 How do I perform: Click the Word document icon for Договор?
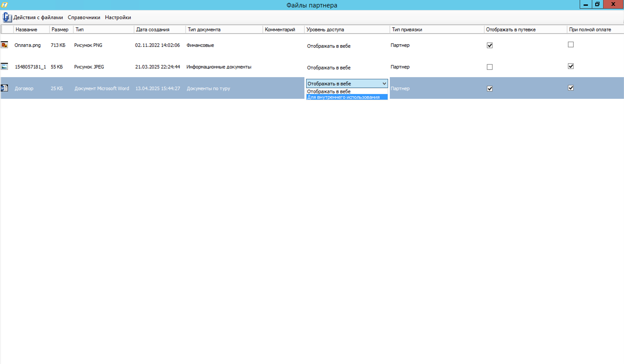5,88
